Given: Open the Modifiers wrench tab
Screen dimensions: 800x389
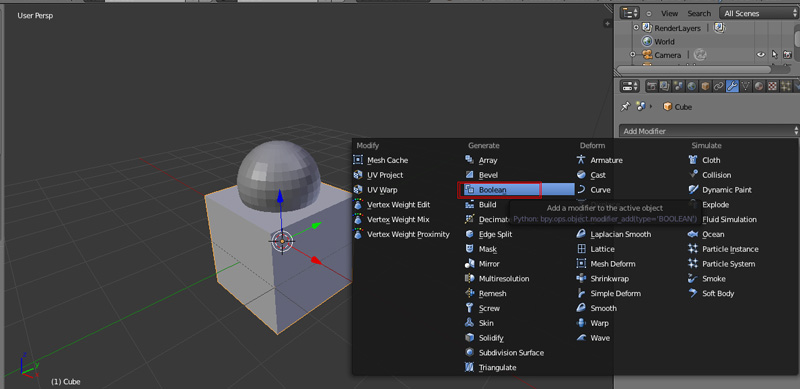Looking at the screenshot, I should (x=732, y=86).
